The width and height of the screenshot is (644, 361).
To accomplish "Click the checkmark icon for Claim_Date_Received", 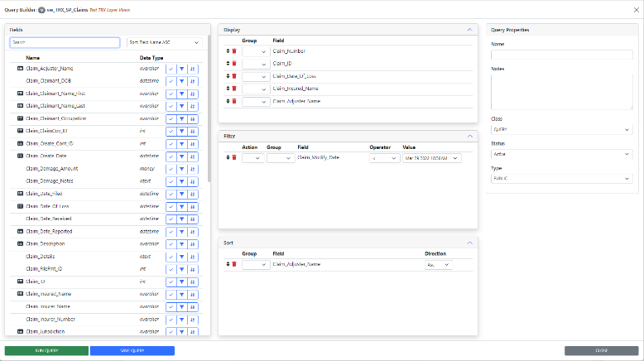I will tap(171, 219).
